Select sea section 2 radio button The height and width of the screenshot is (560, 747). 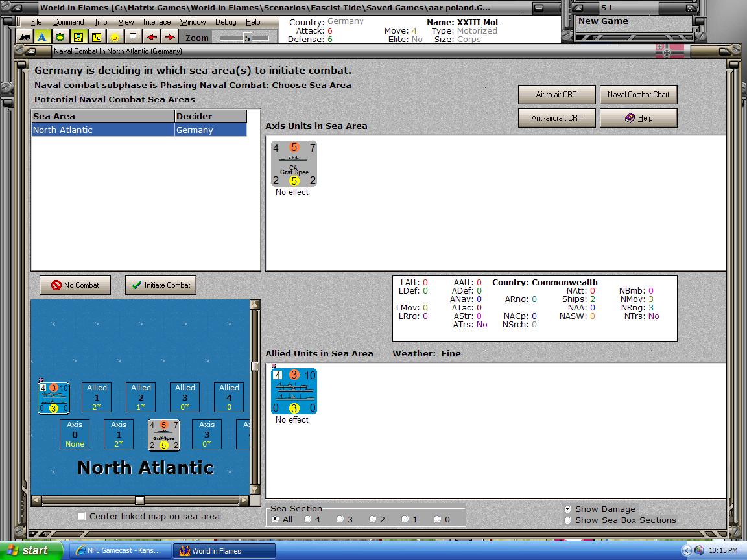point(373,519)
